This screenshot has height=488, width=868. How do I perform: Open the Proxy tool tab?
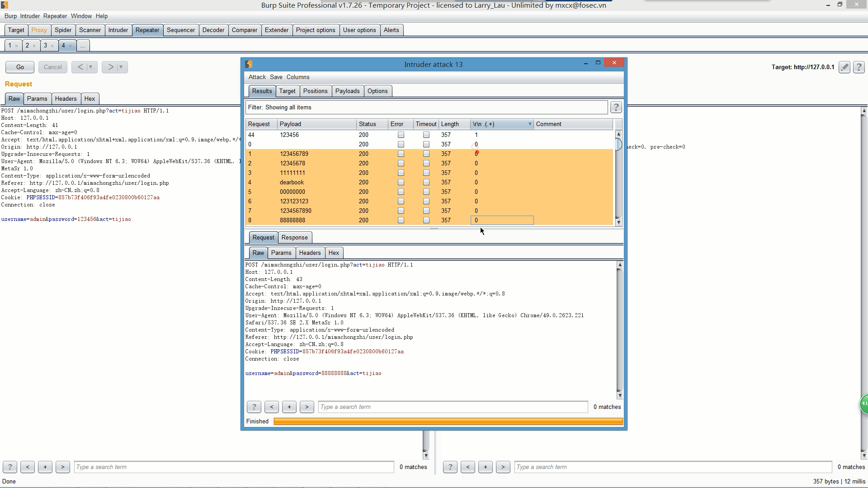tap(39, 30)
